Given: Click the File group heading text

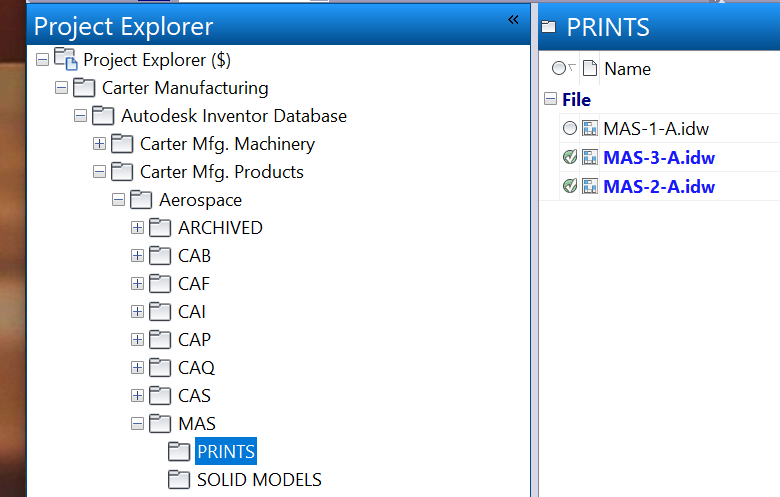Looking at the screenshot, I should [577, 99].
